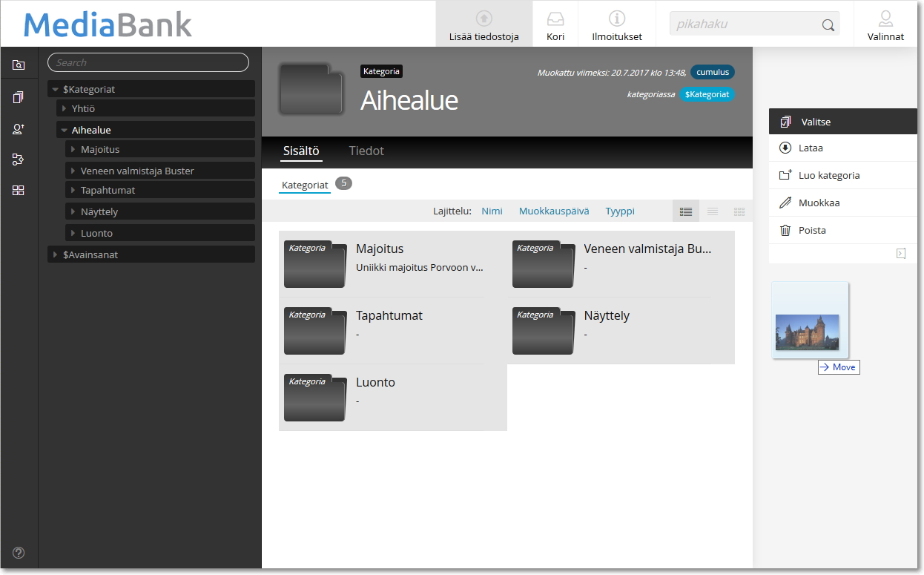Click the magnifier icon in pikahaku
The width and height of the screenshot is (924, 575).
pyautogui.click(x=828, y=25)
